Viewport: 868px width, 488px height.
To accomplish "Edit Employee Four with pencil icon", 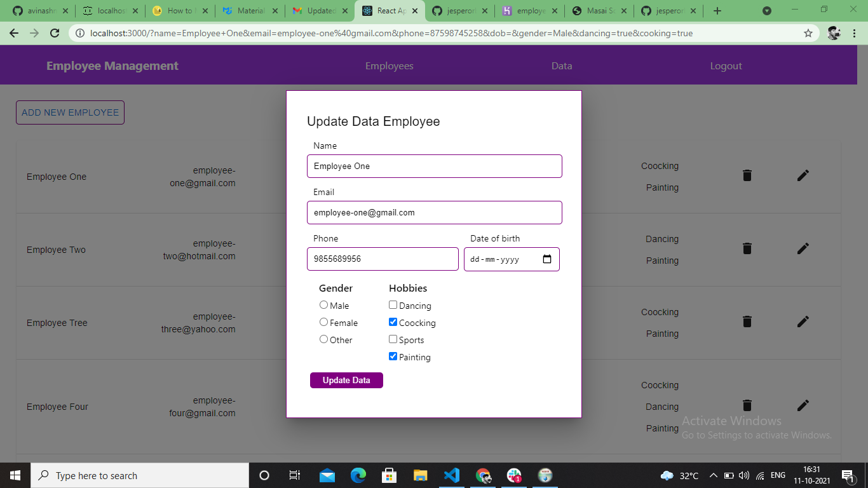I will tap(803, 405).
